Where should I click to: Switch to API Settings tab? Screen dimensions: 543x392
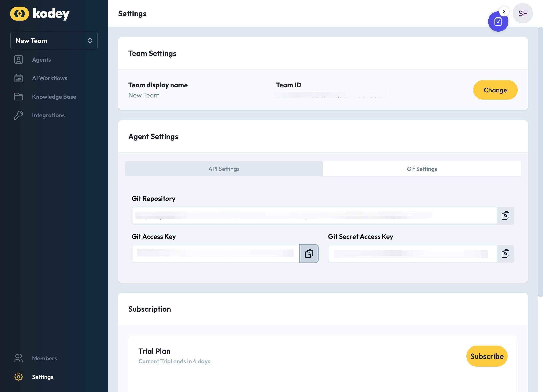(224, 169)
